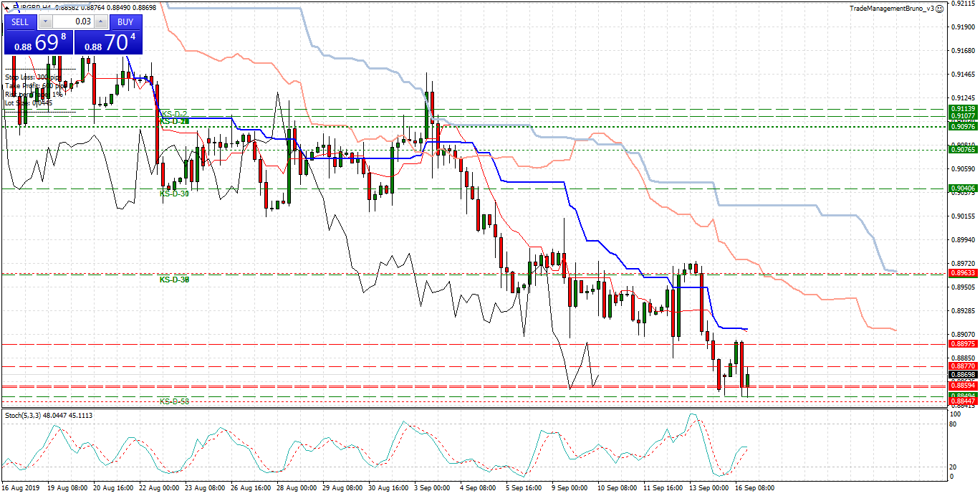980x496 pixels.
Task: Click the BUY button in one-click panel
Action: pos(125,22)
